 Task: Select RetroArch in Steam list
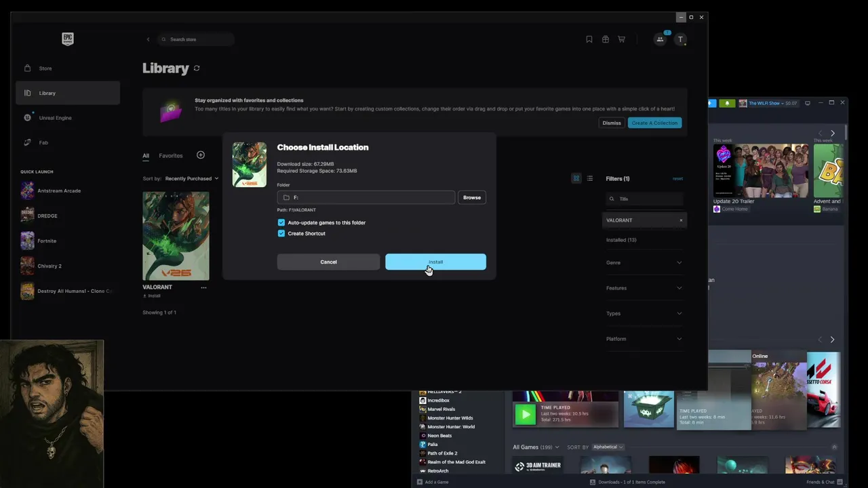438,471
